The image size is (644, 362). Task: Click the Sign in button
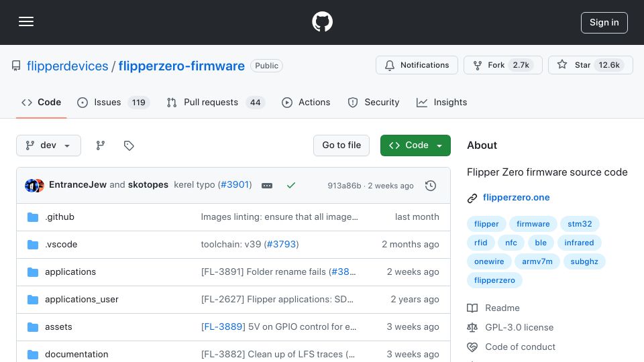click(604, 23)
